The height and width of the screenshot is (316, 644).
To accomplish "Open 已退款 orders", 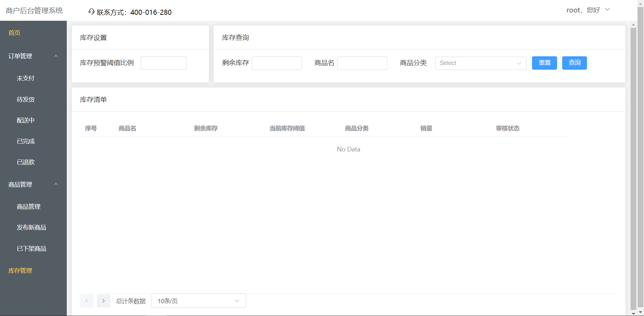I will click(25, 162).
